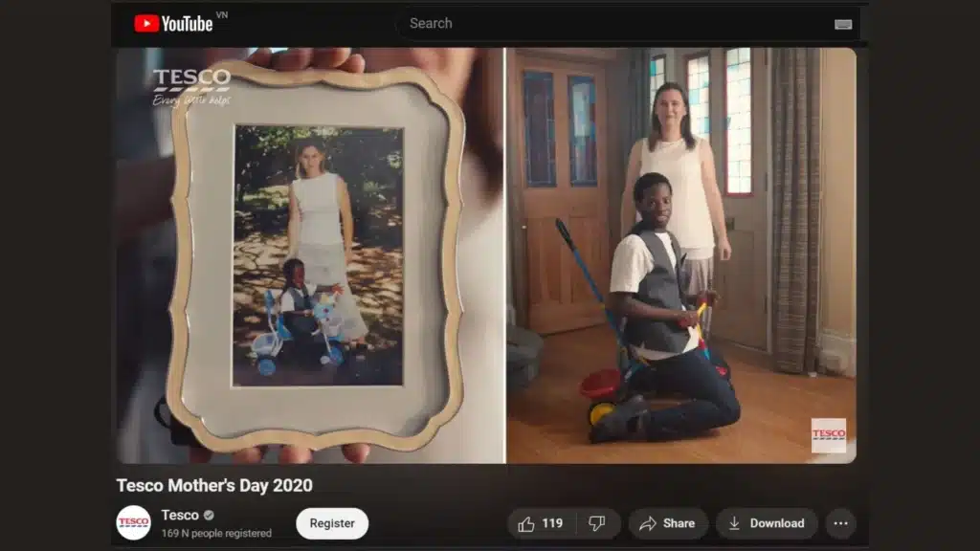Open the Download menu

[766, 523]
